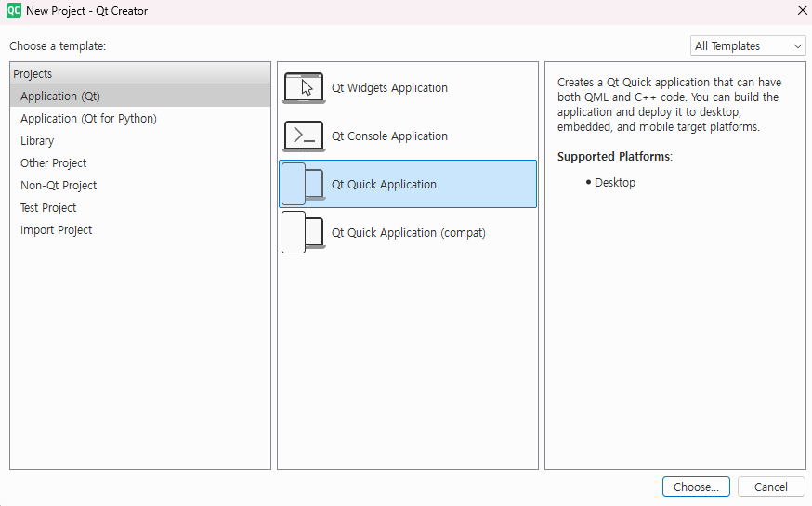Image resolution: width=812 pixels, height=506 pixels.
Task: Open the All Templates dropdown
Action: click(748, 45)
